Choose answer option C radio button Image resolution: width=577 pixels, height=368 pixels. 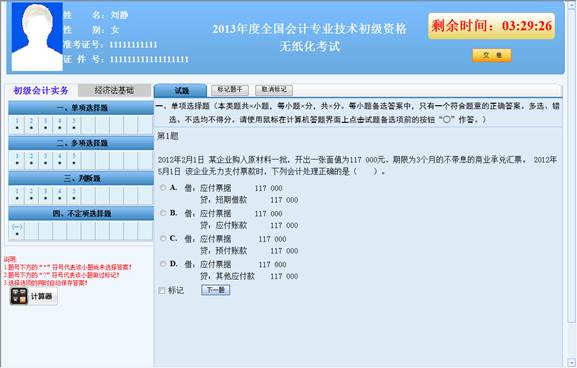[x=163, y=238]
